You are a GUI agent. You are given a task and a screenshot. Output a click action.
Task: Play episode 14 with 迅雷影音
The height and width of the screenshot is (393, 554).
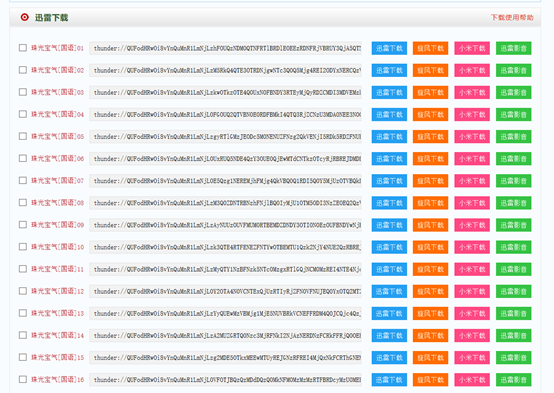pos(513,335)
